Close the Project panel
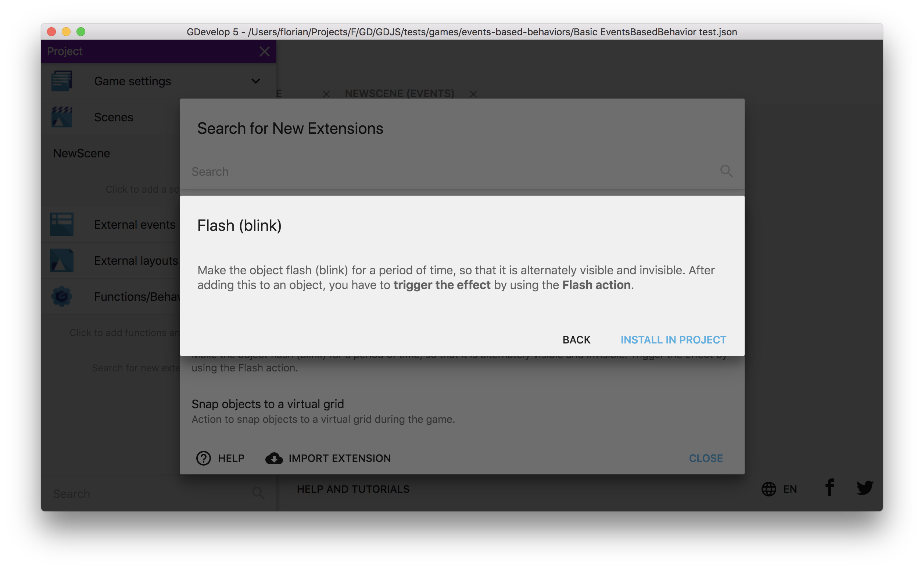The image size is (924, 570). [x=264, y=51]
